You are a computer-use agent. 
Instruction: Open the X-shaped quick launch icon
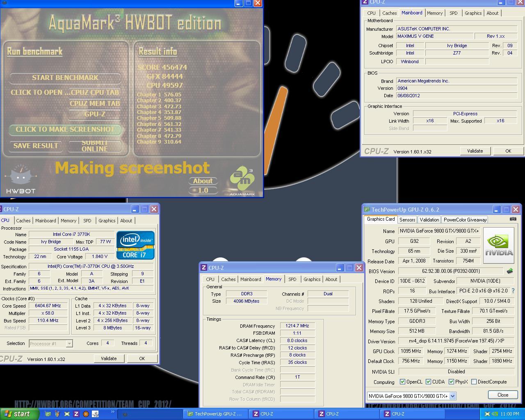point(67,414)
